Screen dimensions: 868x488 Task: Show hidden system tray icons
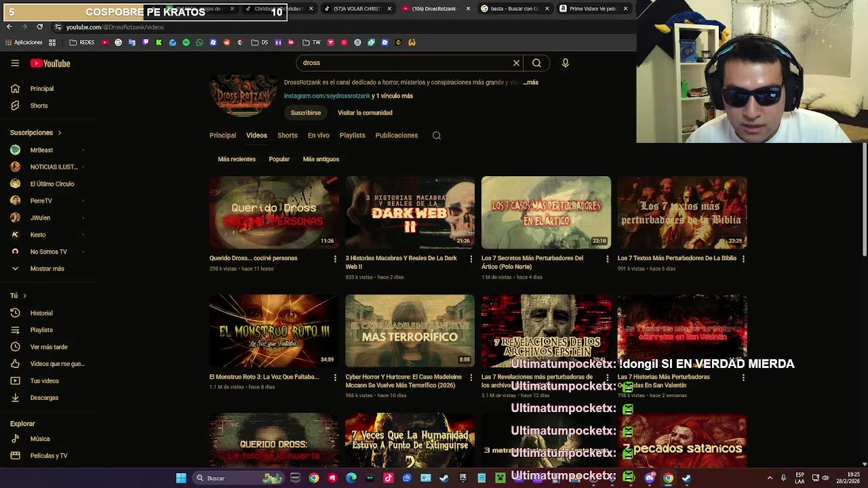pos(770,479)
